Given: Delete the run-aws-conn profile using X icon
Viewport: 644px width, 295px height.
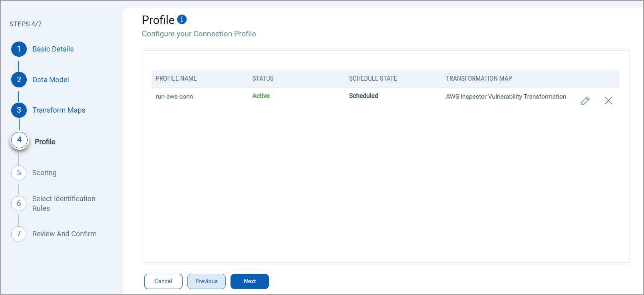Looking at the screenshot, I should pyautogui.click(x=608, y=101).
